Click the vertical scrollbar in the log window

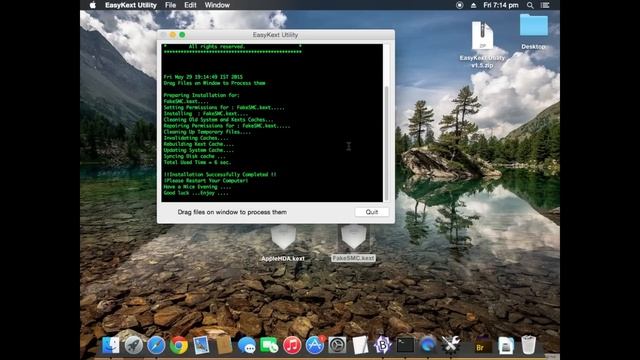[x=386, y=143]
